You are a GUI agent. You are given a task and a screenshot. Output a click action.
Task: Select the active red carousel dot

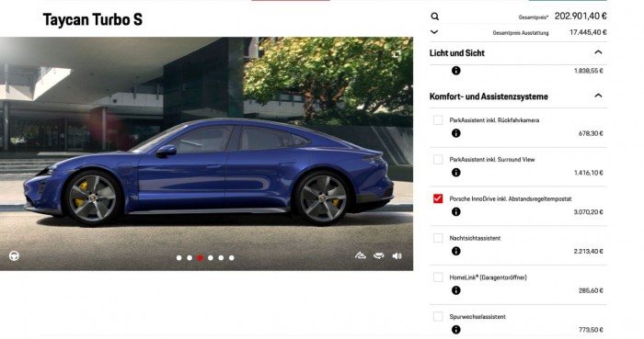pyautogui.click(x=200, y=258)
